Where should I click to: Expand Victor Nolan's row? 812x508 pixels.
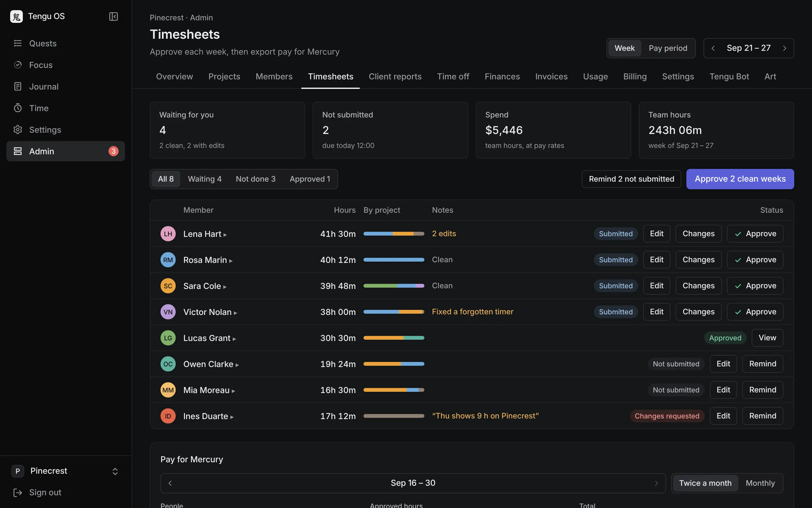pos(236,313)
